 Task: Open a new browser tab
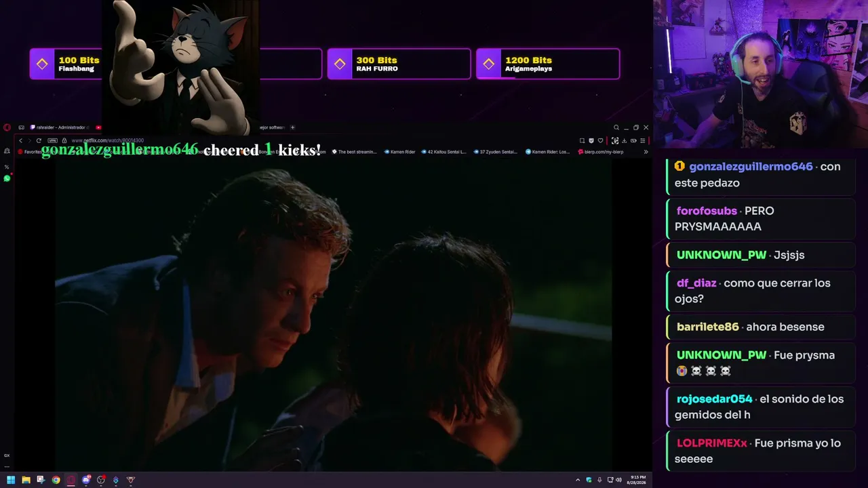(293, 127)
